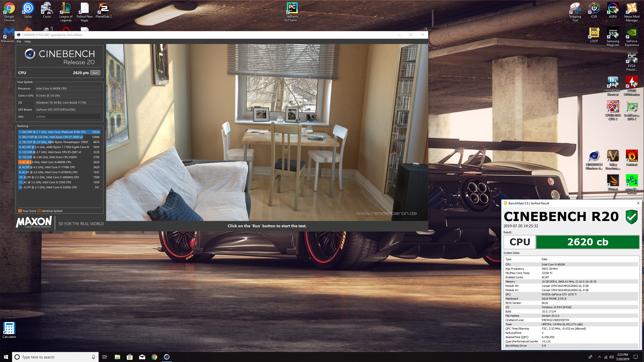
Task: Open JetBrains PyCharm desktop shortcut
Action: pyautogui.click(x=292, y=12)
